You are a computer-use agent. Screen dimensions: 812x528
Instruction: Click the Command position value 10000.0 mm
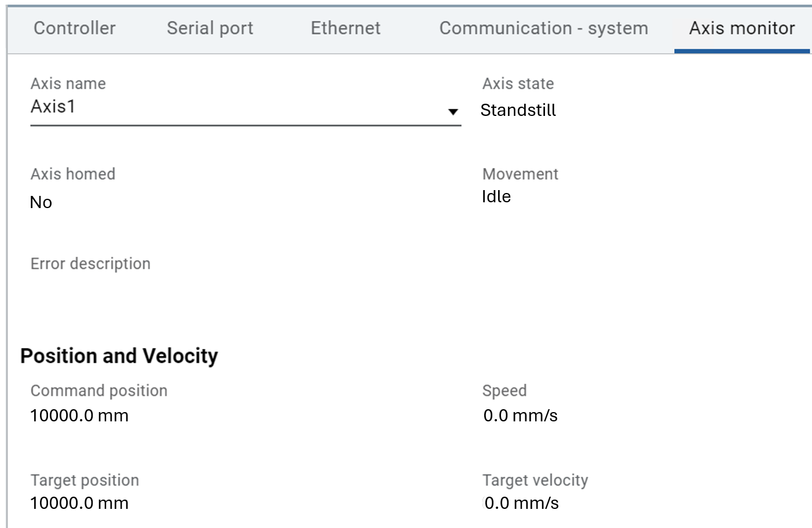pyautogui.click(x=79, y=416)
